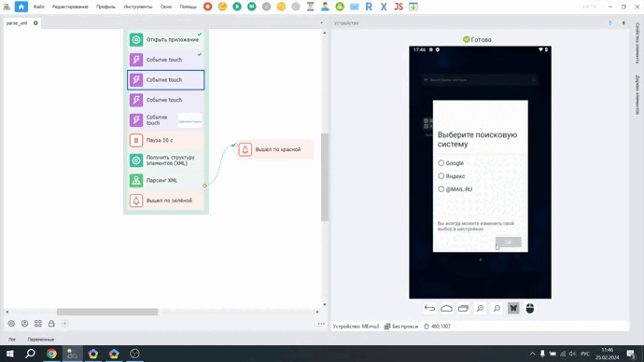Viewport: 644px width, 362px height.
Task: Click first magnifier icon under device screen
Action: [480, 308]
